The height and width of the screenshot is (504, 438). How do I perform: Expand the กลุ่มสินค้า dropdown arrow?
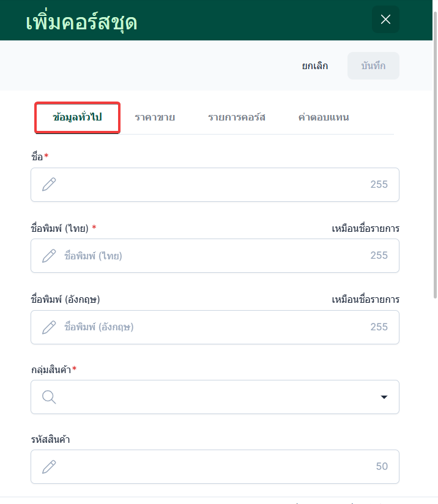384,397
